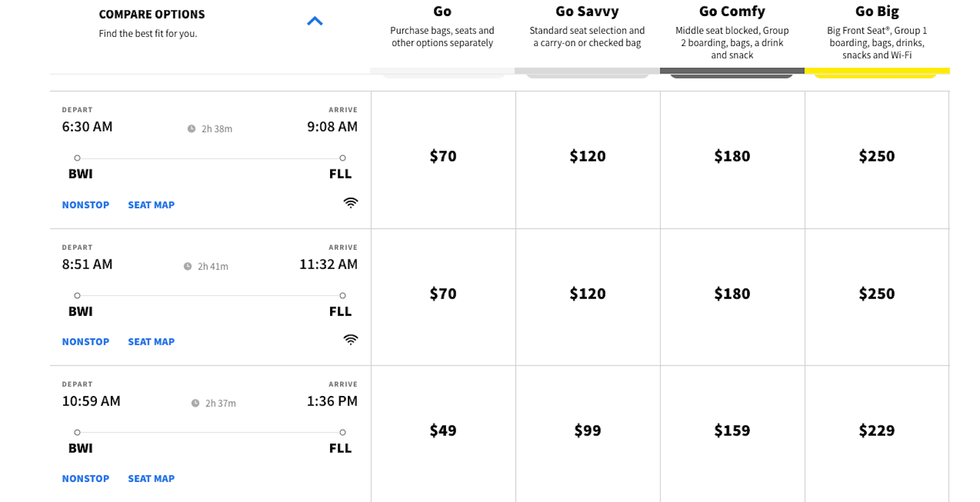Click the yellow Go Big color bar
Screen dimensions: 980x502
coord(876,72)
